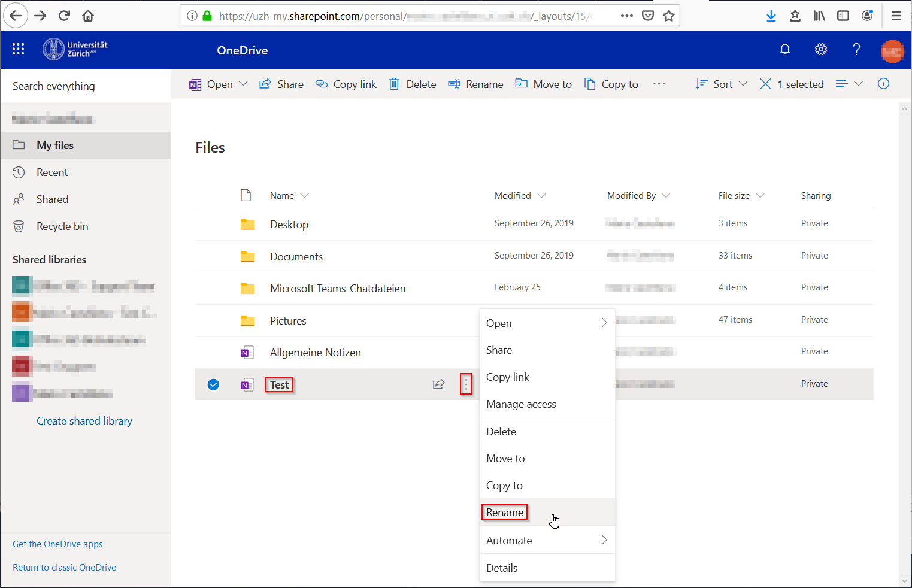This screenshot has height=588, width=912.
Task: Go to Recent in the sidebar
Action: click(86, 172)
